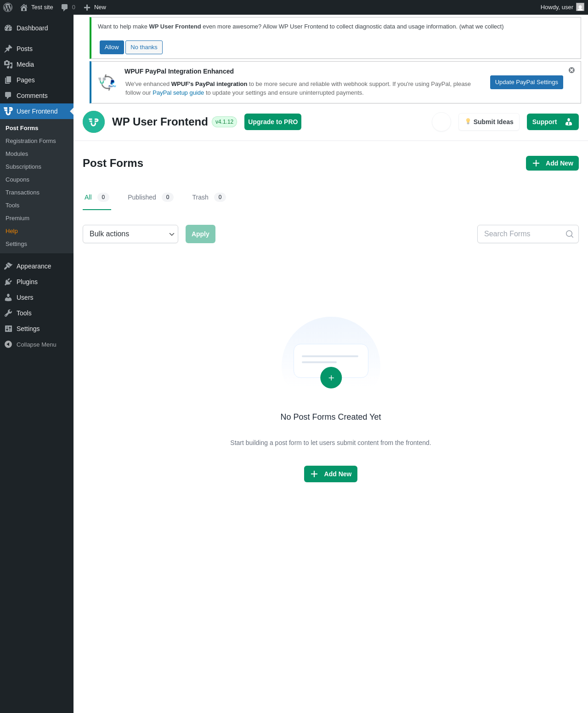Screen dimensions: 588x713
Task: Click the plus New icon in admin bar
Action: click(x=87, y=7)
